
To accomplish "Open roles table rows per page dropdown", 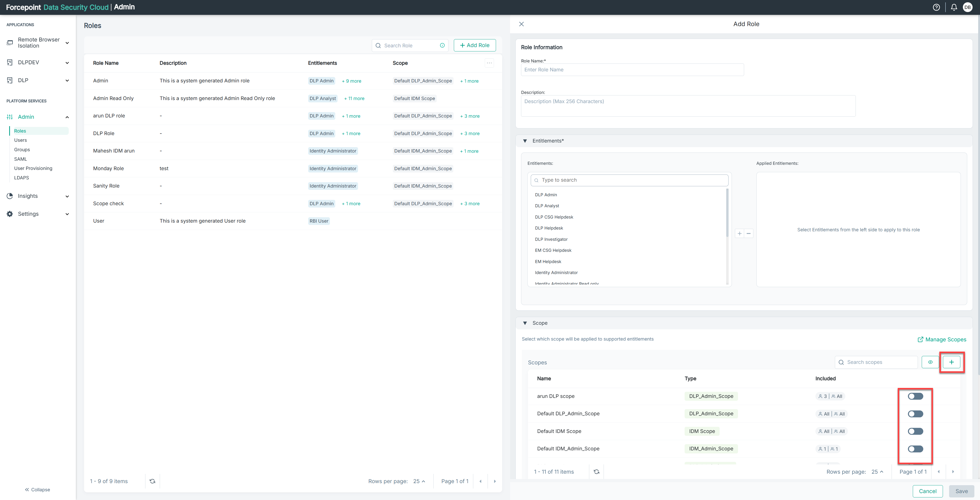I will click(419, 481).
